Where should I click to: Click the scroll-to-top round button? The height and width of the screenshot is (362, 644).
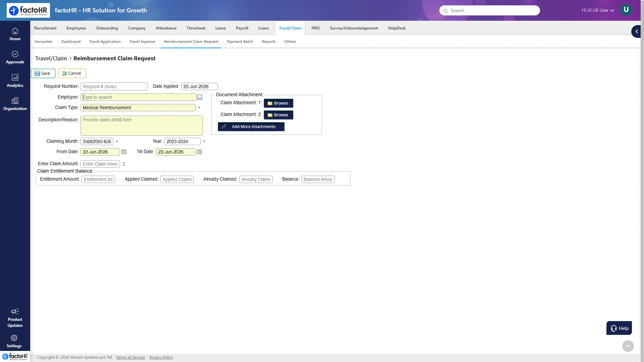point(628,346)
